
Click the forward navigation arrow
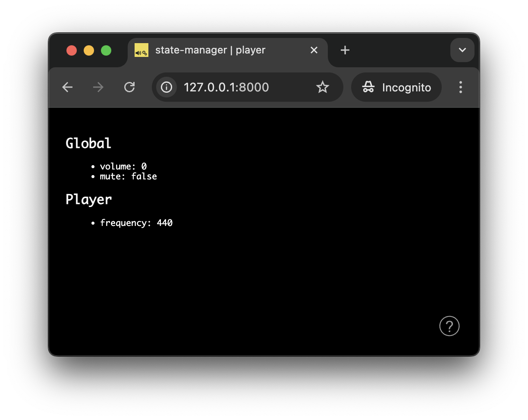click(x=98, y=87)
